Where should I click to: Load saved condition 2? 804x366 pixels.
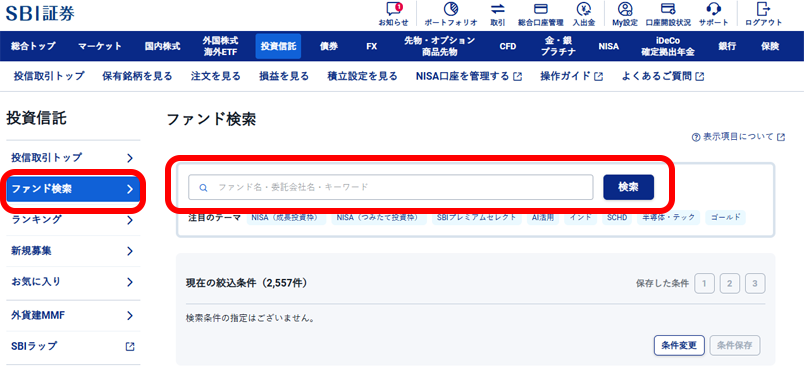point(730,283)
